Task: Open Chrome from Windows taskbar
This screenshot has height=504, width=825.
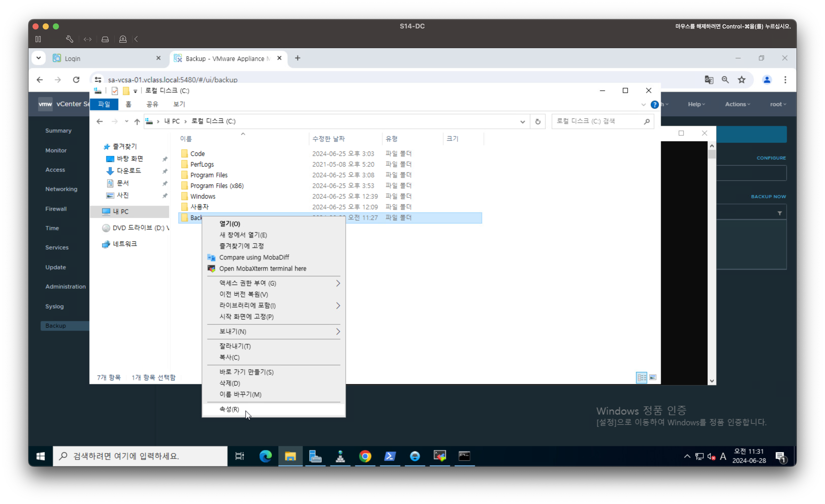Action: tap(365, 456)
